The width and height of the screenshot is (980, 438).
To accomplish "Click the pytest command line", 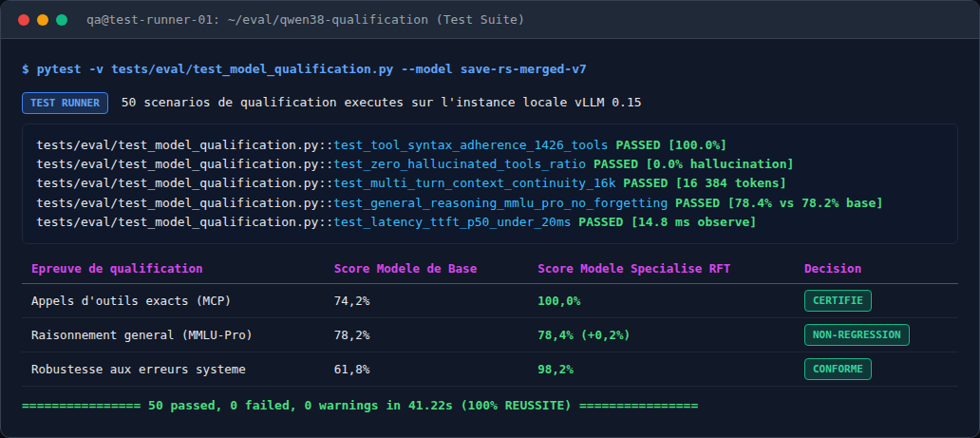I will pos(305,68).
